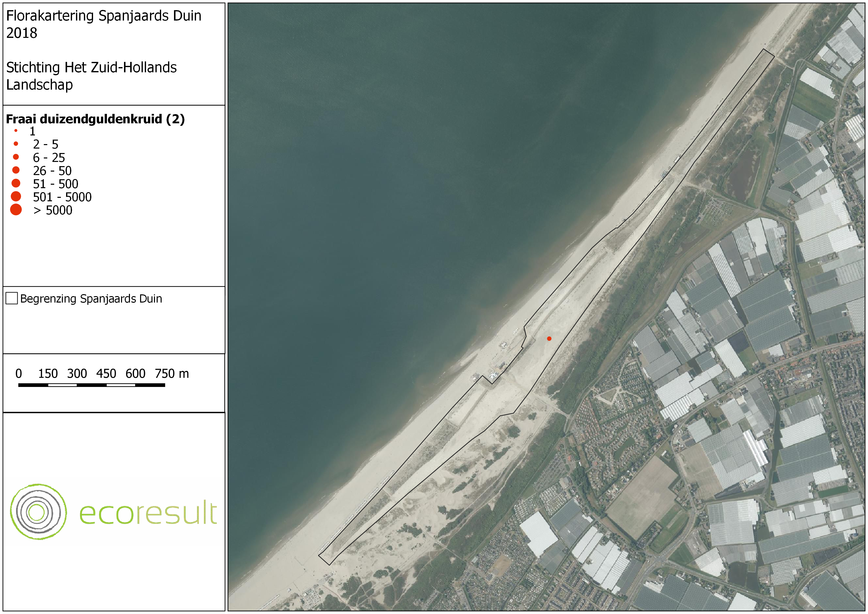Click the red observation dot on the map

pyautogui.click(x=549, y=338)
